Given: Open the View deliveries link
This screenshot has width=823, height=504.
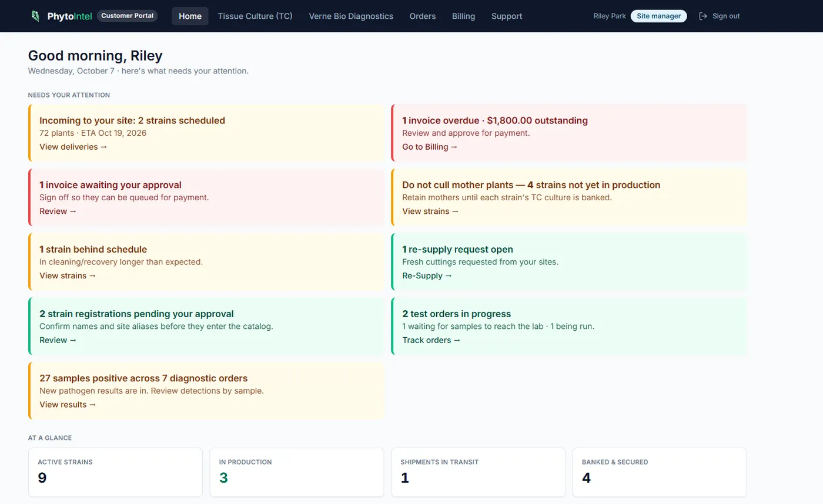Looking at the screenshot, I should [73, 147].
